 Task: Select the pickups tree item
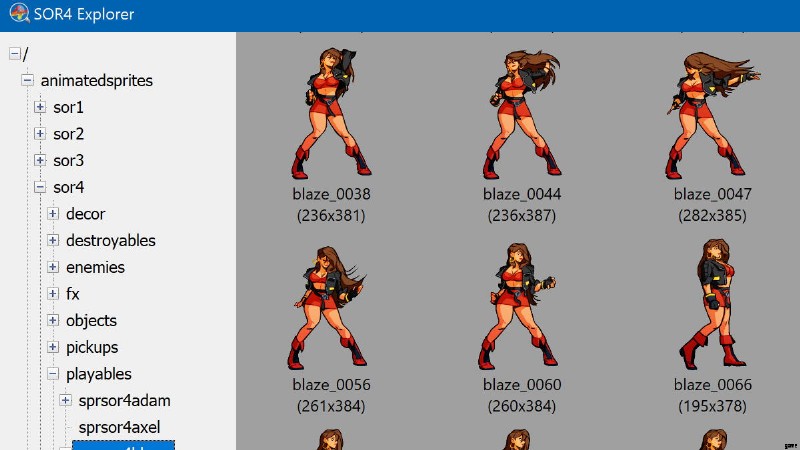[92, 347]
